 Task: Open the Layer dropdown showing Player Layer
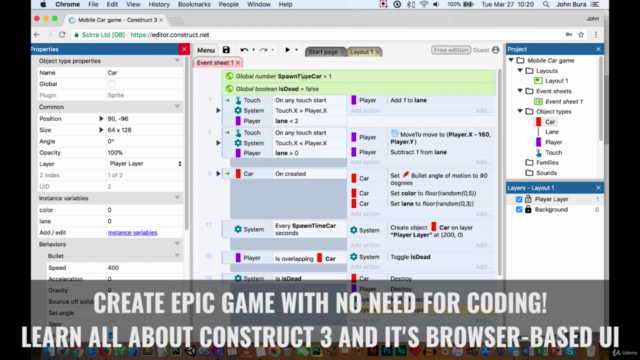pos(145,164)
